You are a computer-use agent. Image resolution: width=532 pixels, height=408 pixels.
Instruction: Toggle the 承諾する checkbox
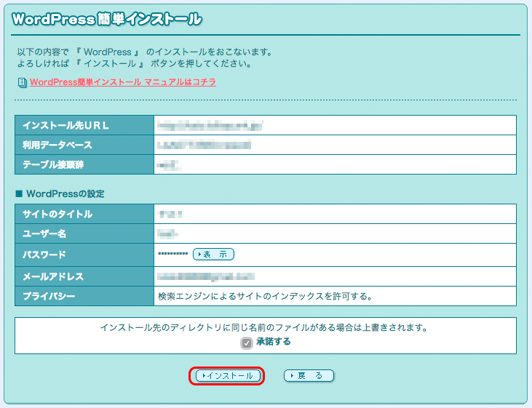(x=247, y=342)
